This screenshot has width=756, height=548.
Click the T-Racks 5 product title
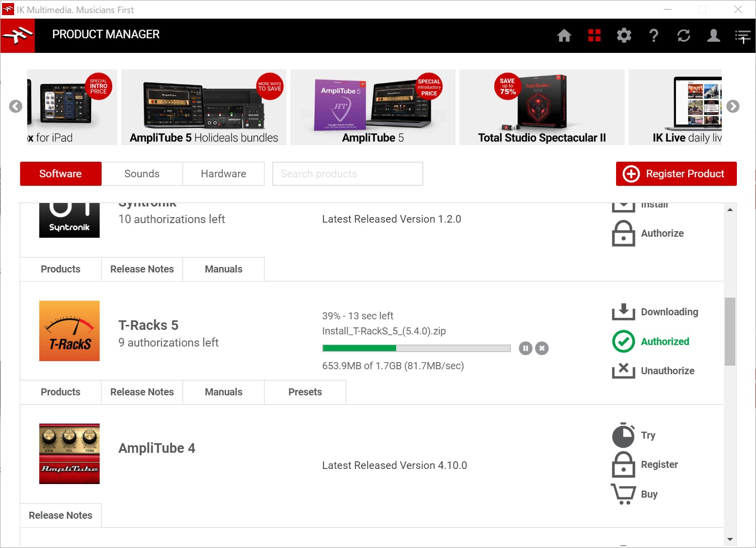click(148, 325)
